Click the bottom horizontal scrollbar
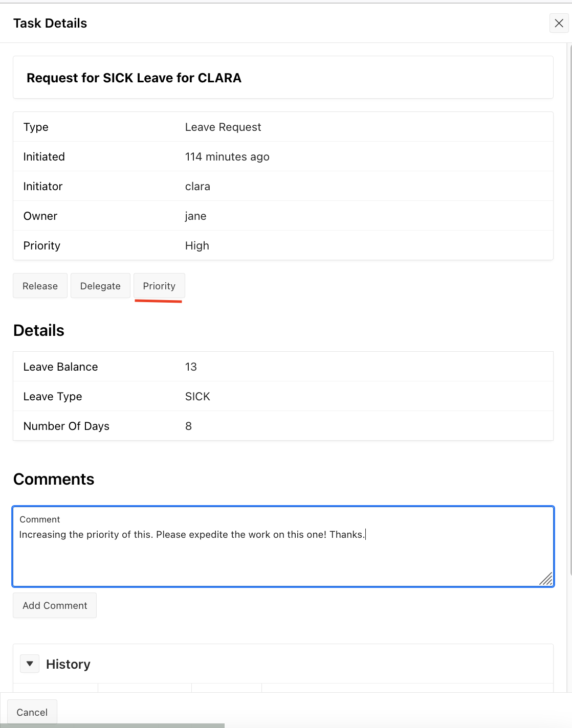Viewport: 572px width, 728px height. pos(113,725)
